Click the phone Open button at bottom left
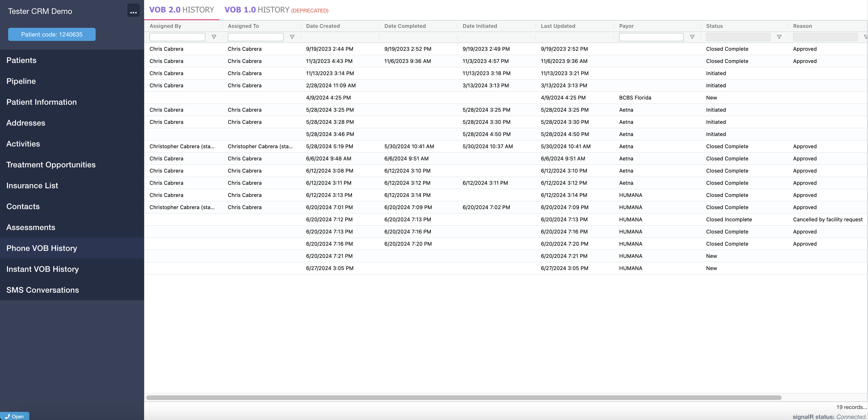Viewport: 868px width, 420px height. point(14,416)
